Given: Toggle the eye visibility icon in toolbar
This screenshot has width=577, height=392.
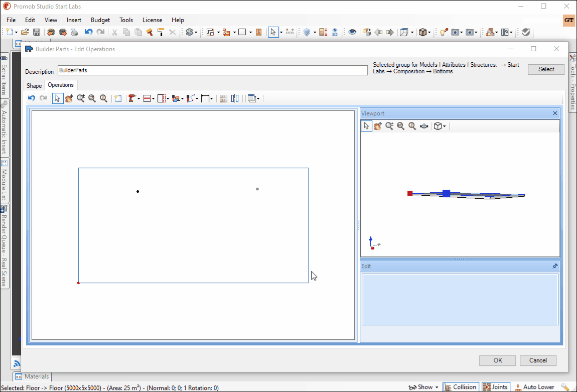Looking at the screenshot, I should pyautogui.click(x=353, y=32).
